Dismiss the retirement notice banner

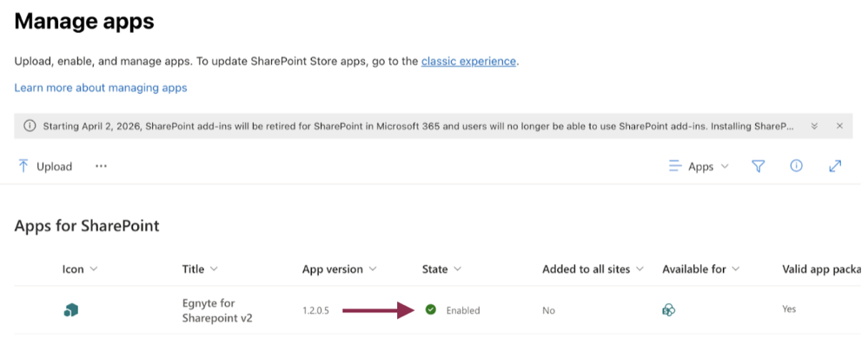point(840,126)
